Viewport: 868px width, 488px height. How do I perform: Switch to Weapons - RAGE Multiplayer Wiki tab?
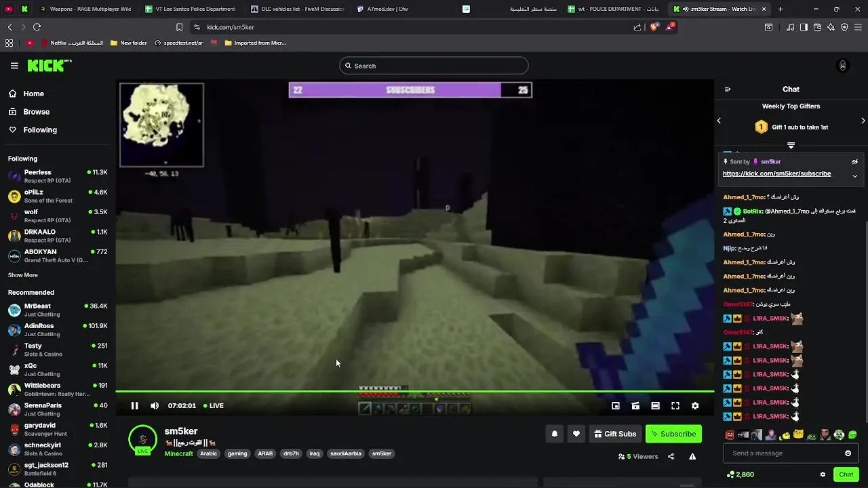point(85,9)
